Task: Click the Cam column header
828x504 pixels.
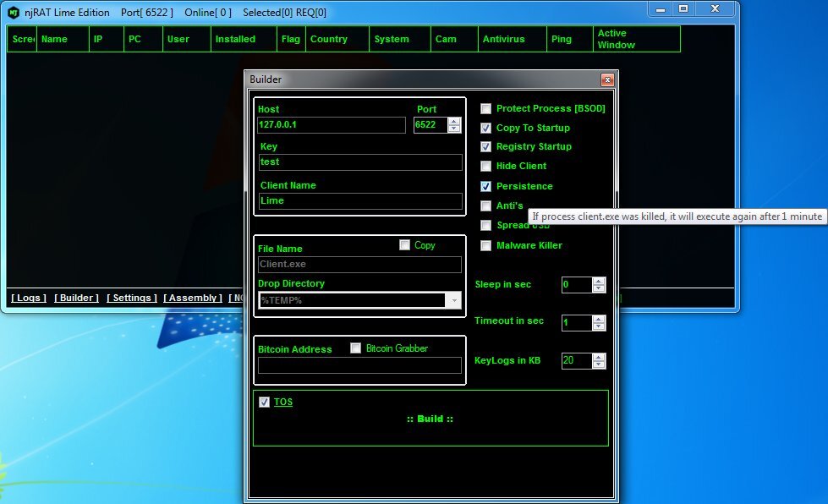Action: click(x=454, y=39)
